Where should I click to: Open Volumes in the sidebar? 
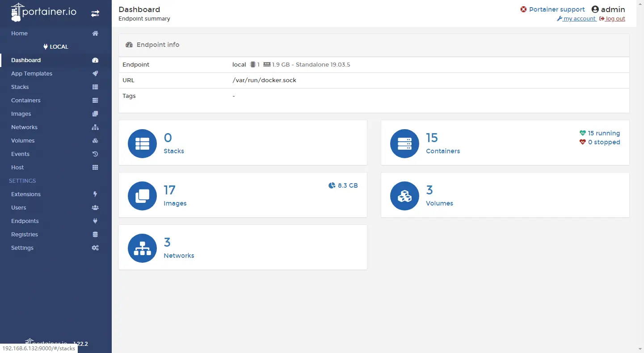[56, 141]
